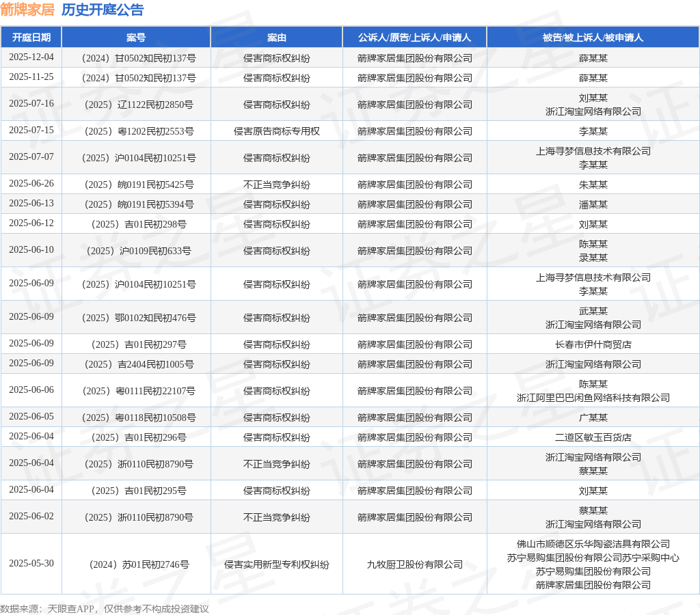Select the date cell 2025-07-15
The width and height of the screenshot is (700, 615).
coord(31,131)
